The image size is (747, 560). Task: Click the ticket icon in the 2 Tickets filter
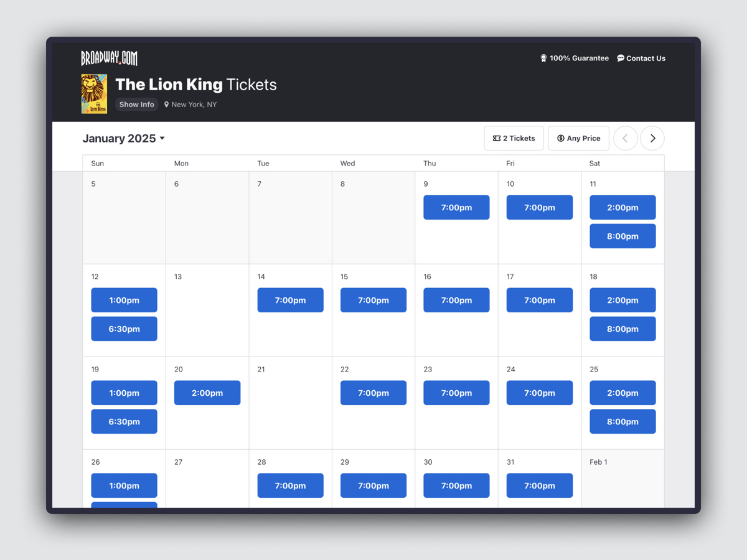coord(496,138)
